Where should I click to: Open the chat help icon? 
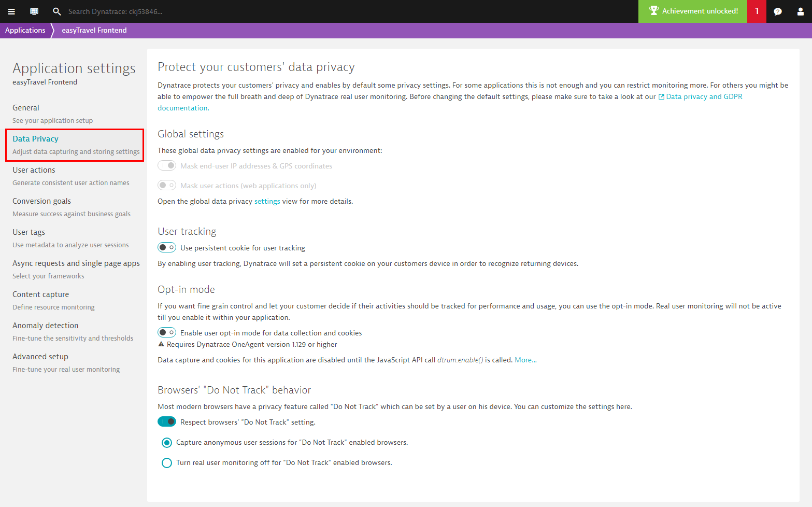pyautogui.click(x=778, y=11)
